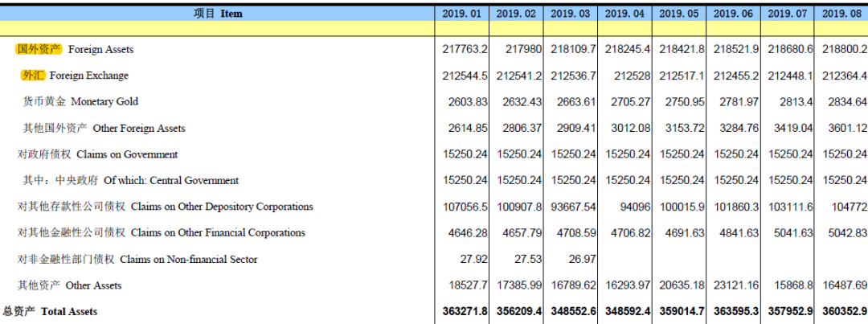Select Total Assets value 357952.9
The width and height of the screenshot is (868, 324).
tap(791, 312)
